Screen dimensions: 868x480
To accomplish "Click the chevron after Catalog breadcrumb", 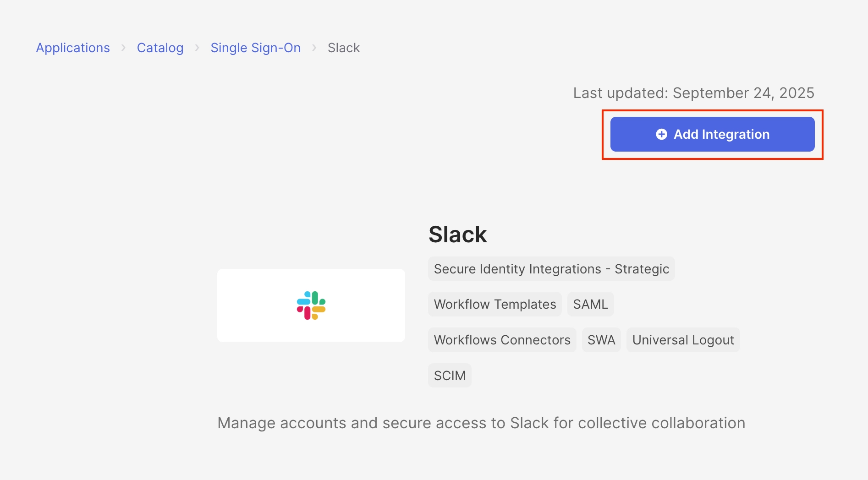I will coord(197,48).
